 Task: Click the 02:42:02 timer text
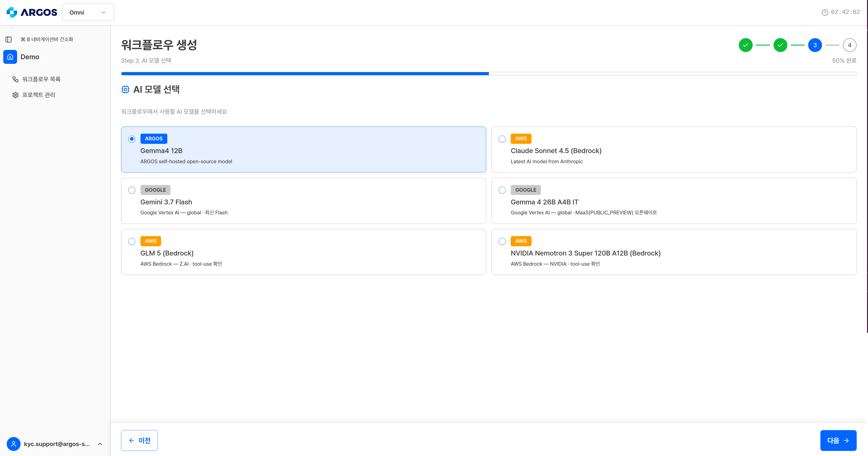pos(845,12)
